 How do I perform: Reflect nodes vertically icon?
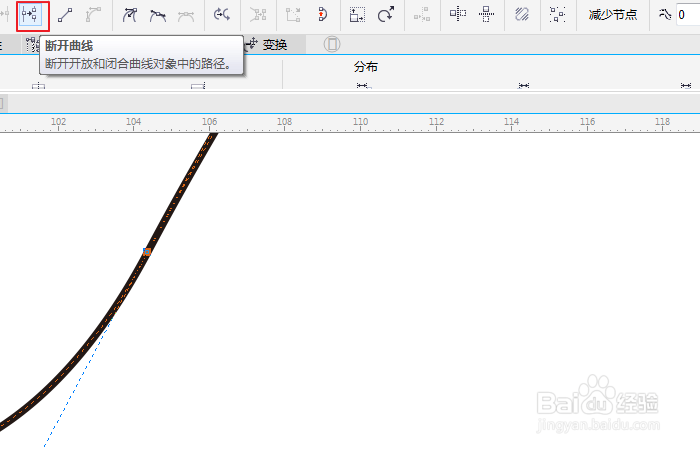[486, 14]
